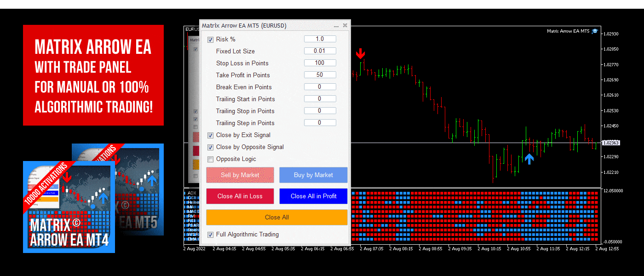Open the Matrix Arrow EA MT4 product thumbnail
Viewport: 644px width, 276px height.
pos(69,207)
